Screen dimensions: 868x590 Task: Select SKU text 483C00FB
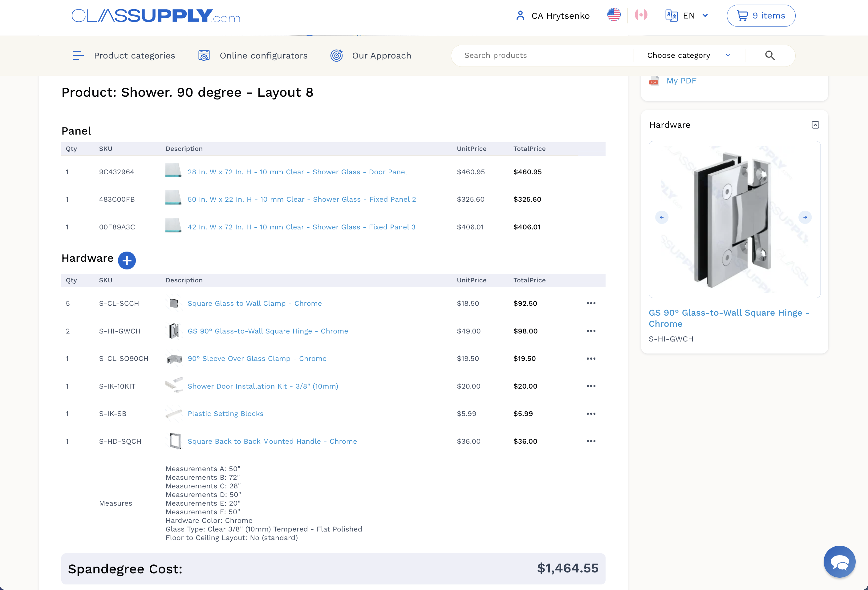117,200
